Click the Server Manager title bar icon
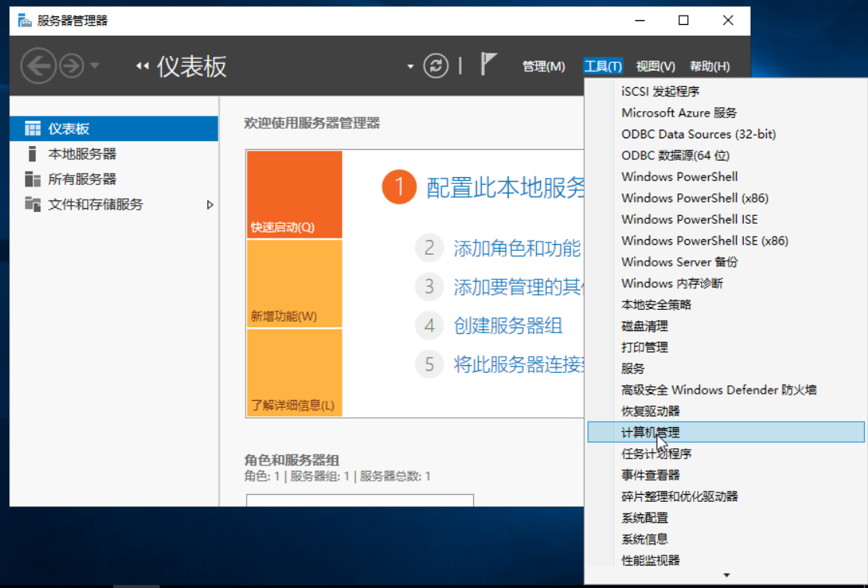Image resolution: width=868 pixels, height=588 pixels. 24,20
